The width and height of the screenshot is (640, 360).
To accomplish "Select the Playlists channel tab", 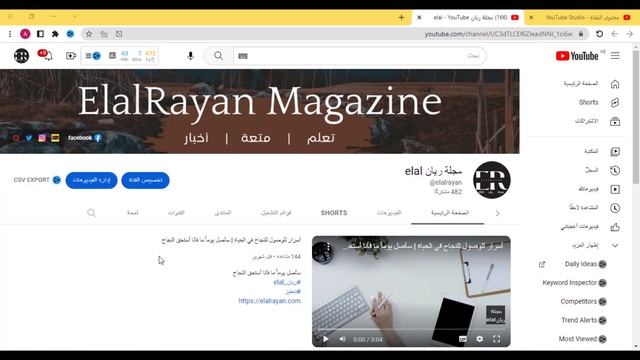I will (x=276, y=213).
